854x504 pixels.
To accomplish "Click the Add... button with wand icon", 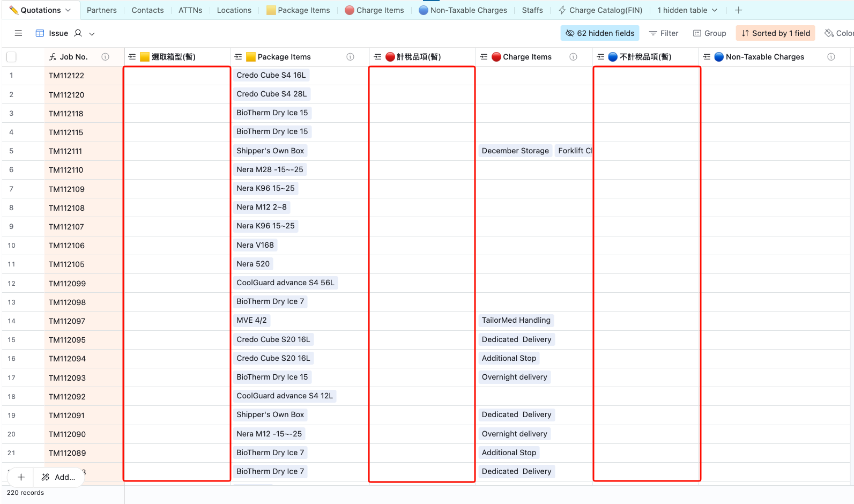I will [59, 477].
